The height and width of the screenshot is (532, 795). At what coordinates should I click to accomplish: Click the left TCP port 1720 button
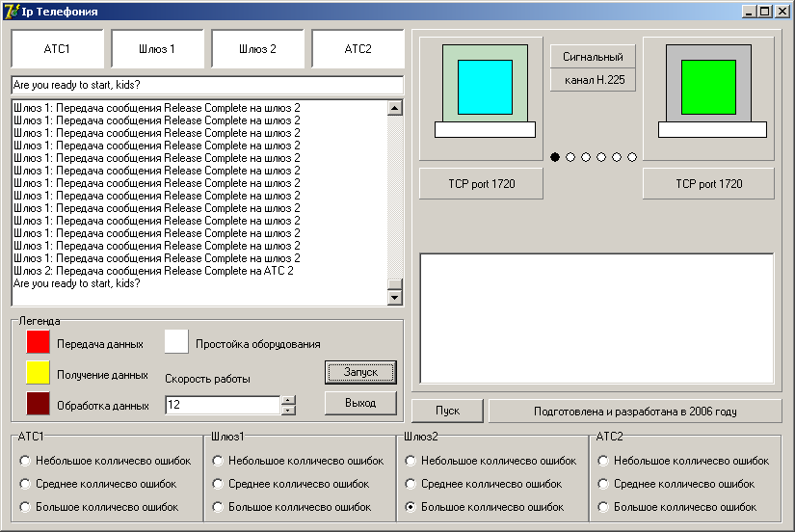click(x=481, y=183)
